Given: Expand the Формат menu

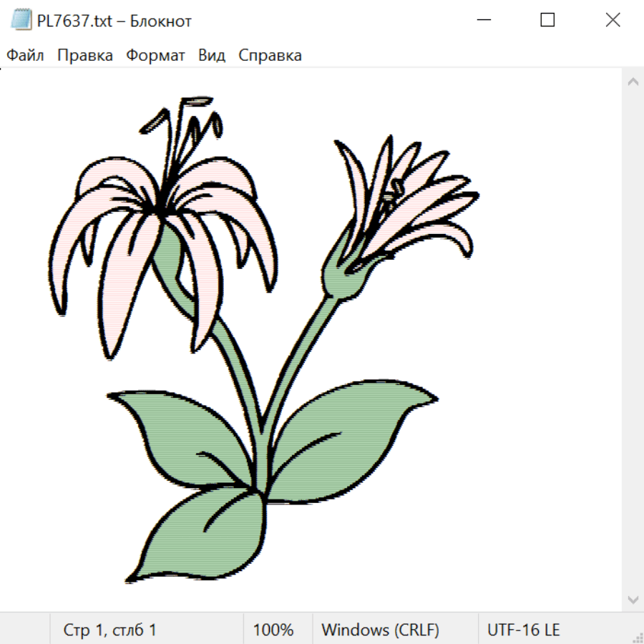Looking at the screenshot, I should 155,56.
